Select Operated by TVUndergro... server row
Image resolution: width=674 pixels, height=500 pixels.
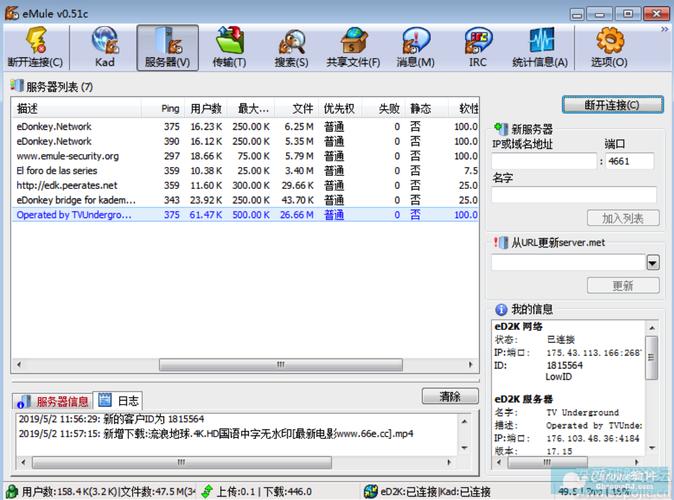click(x=245, y=215)
